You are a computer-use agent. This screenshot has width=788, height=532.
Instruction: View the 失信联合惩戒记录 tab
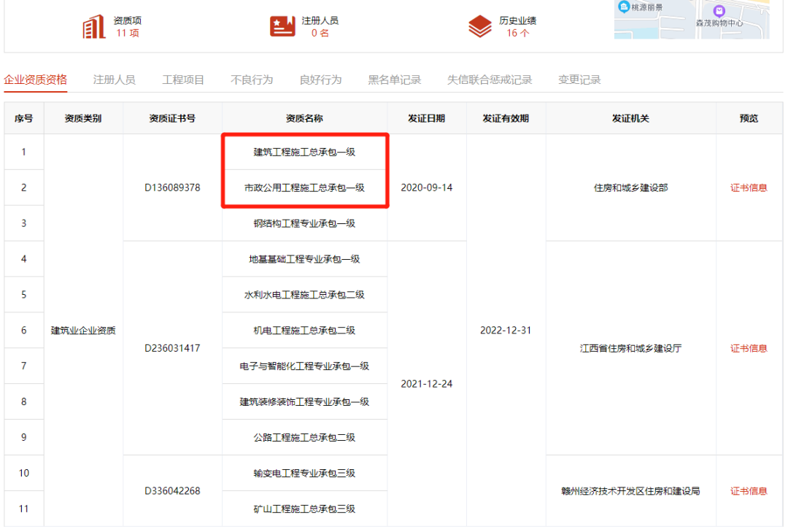(490, 80)
